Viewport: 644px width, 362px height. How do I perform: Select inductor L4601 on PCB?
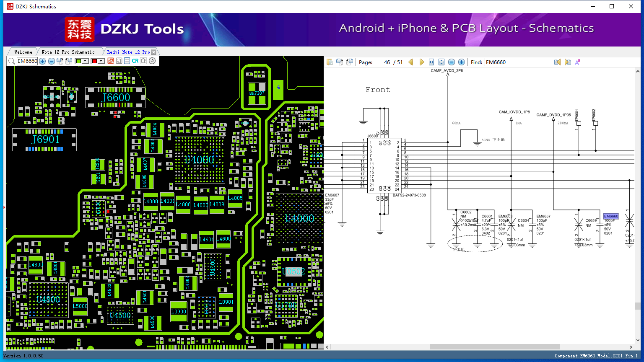206,240
